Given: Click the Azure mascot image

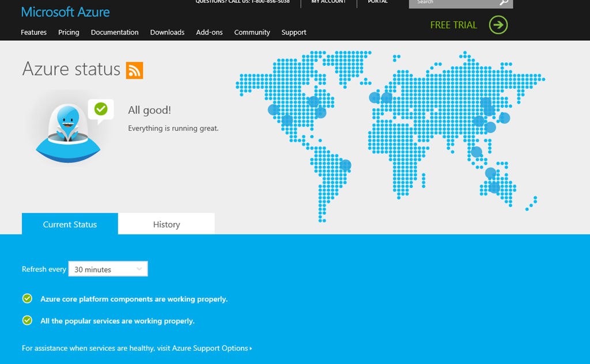Looking at the screenshot, I should pyautogui.click(x=68, y=134).
